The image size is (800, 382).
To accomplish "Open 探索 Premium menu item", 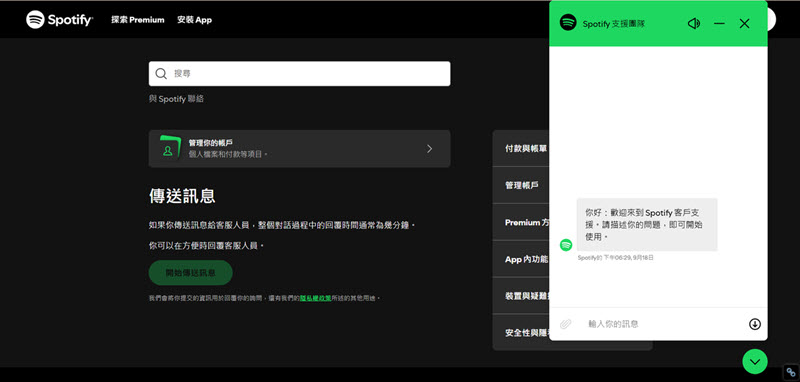I will tap(138, 20).
